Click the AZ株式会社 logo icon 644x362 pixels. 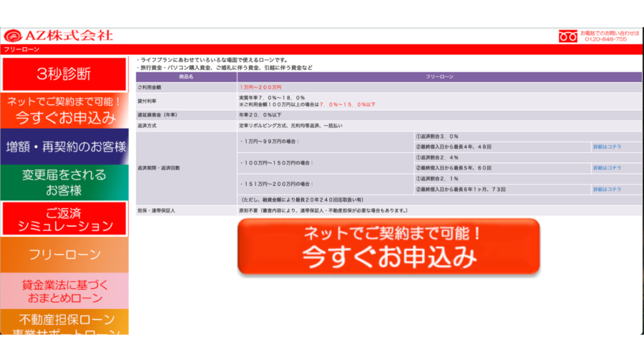13,36
